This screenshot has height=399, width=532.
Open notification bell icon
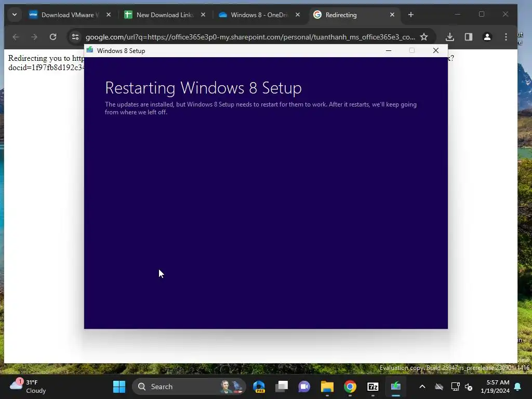click(518, 387)
